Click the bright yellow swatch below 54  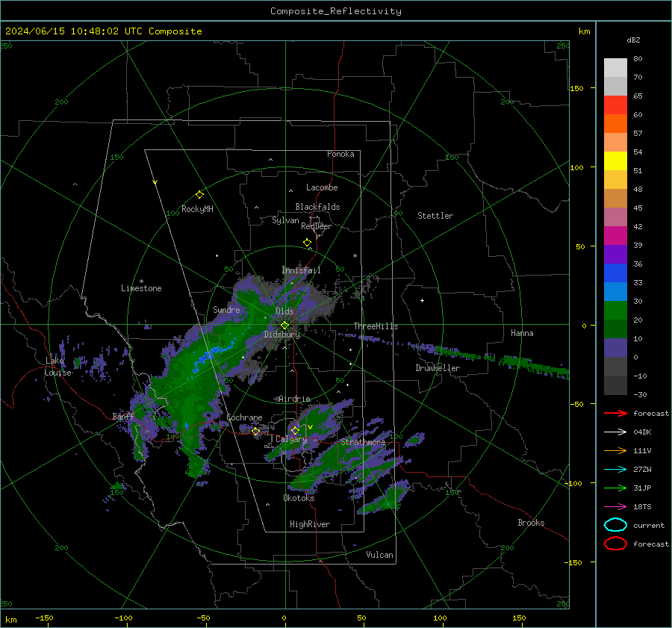(x=615, y=161)
